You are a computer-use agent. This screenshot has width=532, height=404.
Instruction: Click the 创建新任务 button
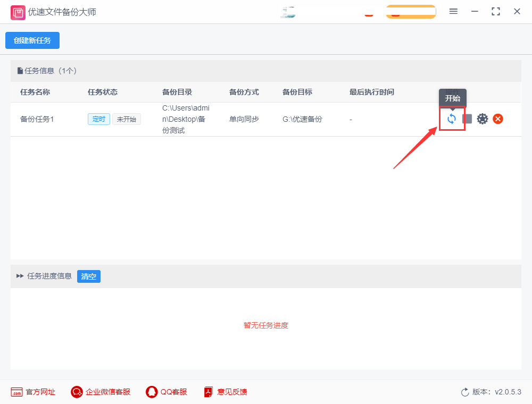(32, 40)
